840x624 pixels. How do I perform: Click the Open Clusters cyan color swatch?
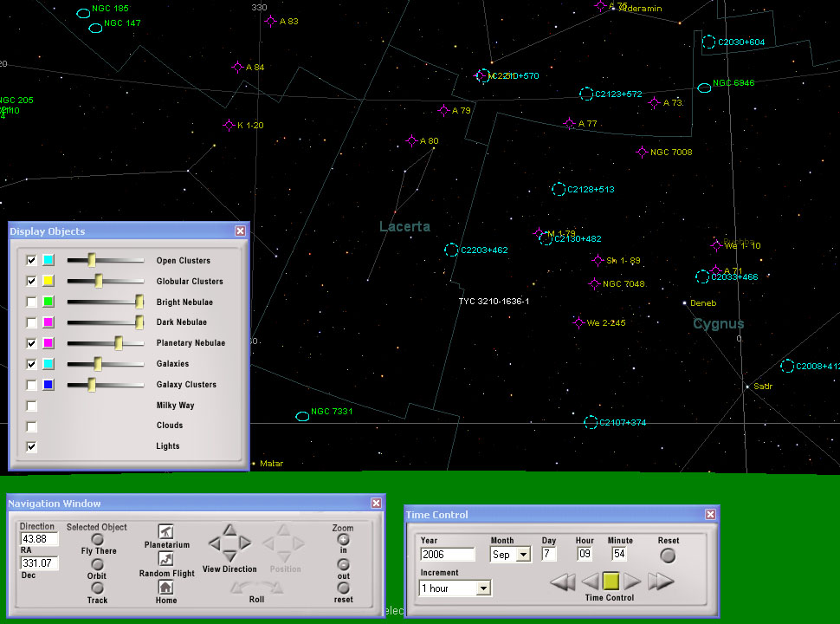tap(48, 260)
